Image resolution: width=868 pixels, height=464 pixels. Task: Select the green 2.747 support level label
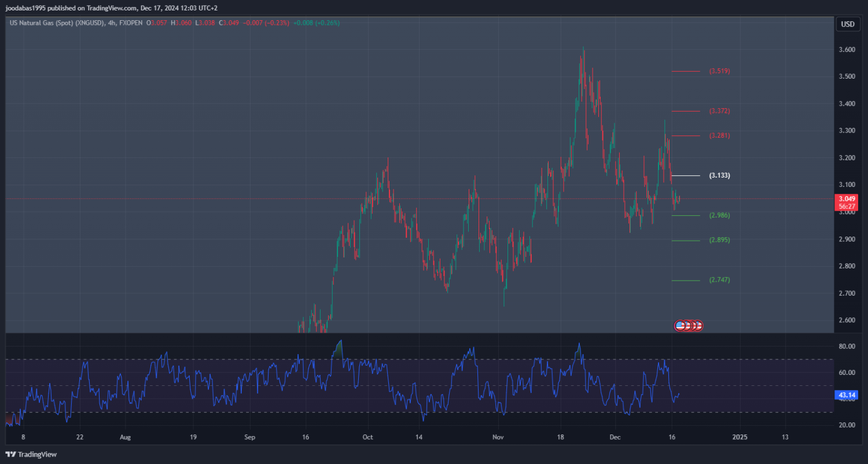tap(719, 280)
